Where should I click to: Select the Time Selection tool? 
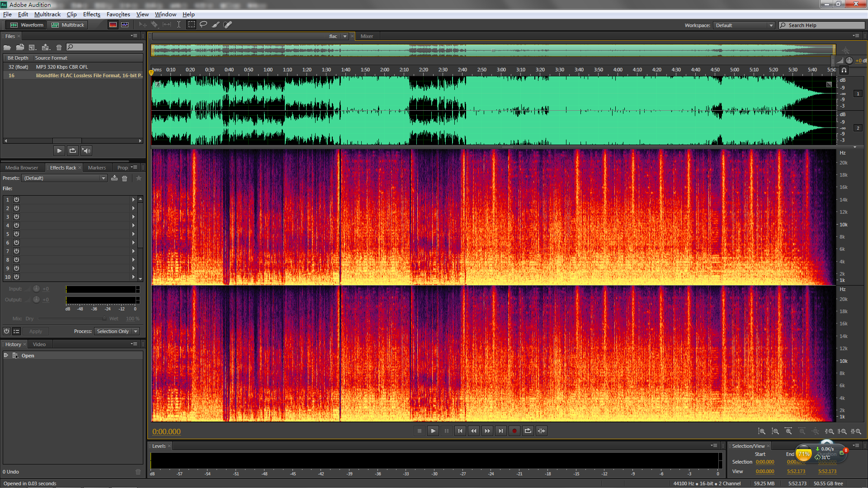click(x=179, y=25)
